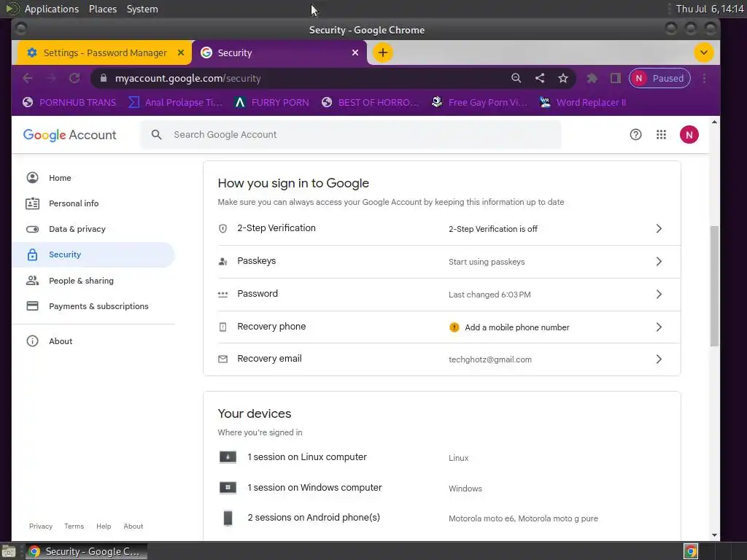Click the search magnifier in Google Account
747x560 pixels.
(156, 135)
